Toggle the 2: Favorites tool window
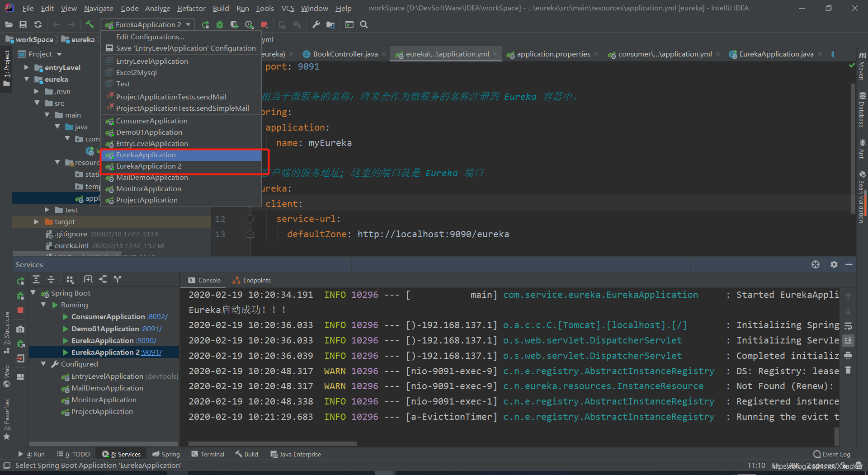 [6, 419]
